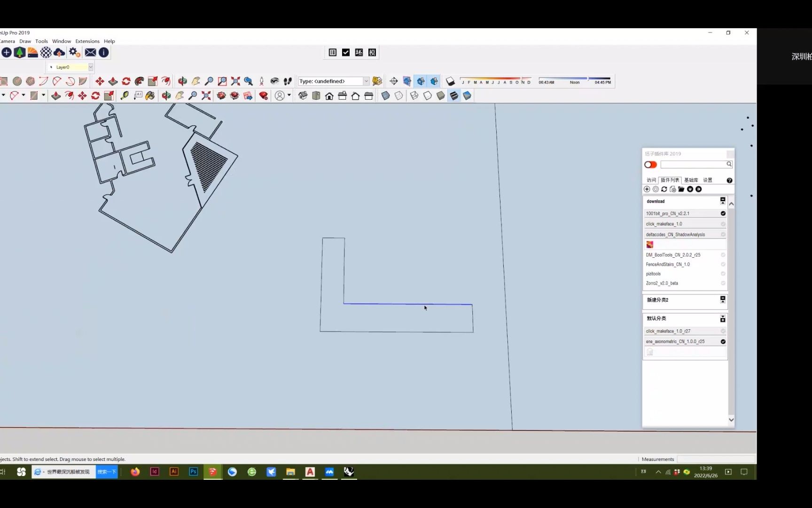This screenshot has width=812, height=508.
Task: Activate the Look Around eye tool
Action: point(275,81)
